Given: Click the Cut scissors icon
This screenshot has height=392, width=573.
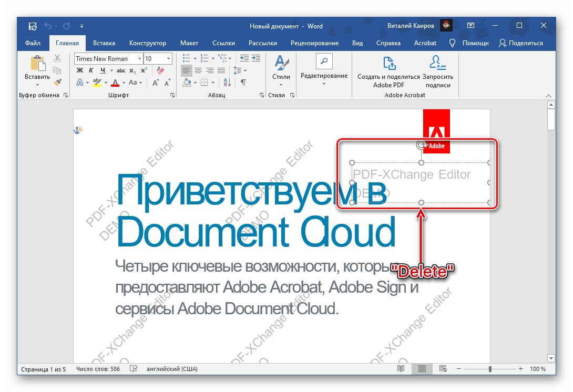Looking at the screenshot, I should point(57,58).
